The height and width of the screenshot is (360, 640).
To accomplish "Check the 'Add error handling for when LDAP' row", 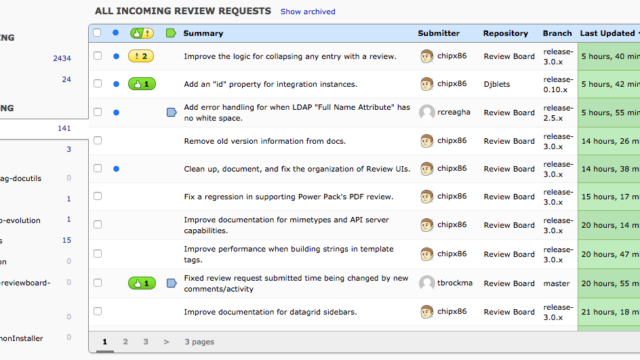I will pyautogui.click(x=98, y=112).
